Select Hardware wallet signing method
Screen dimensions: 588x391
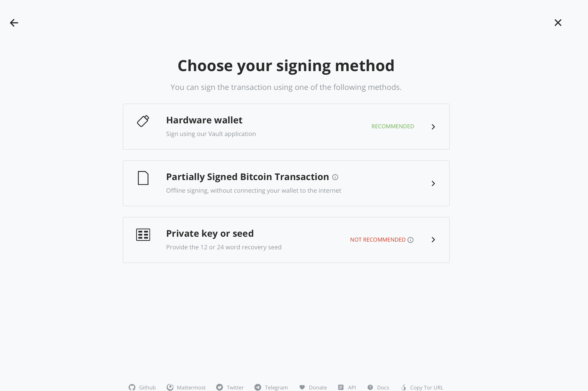pyautogui.click(x=204, y=120)
